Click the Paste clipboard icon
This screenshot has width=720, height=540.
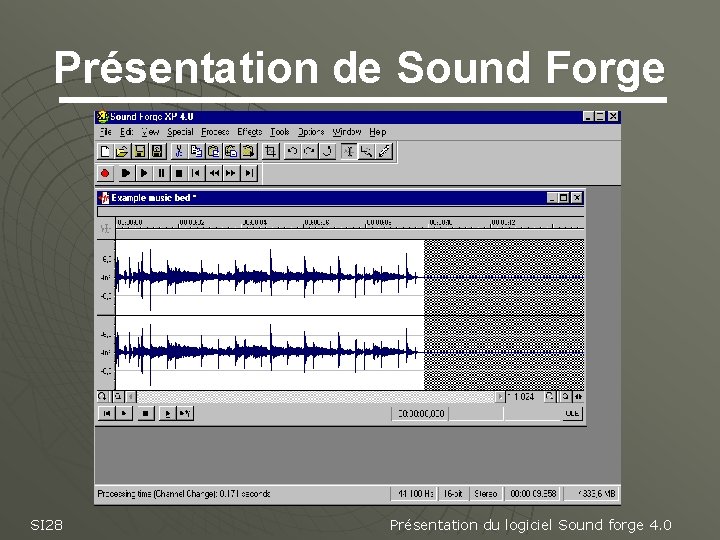click(x=214, y=151)
